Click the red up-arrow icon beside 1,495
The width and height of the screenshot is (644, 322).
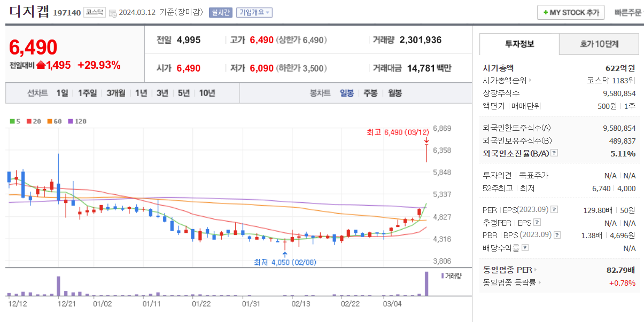point(41,65)
